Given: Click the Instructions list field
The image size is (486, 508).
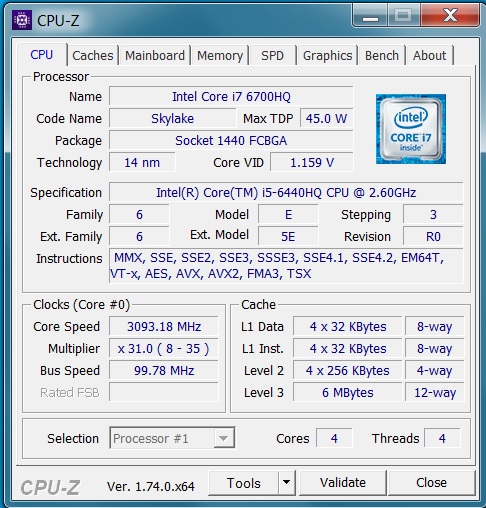Looking at the screenshot, I should [x=286, y=266].
